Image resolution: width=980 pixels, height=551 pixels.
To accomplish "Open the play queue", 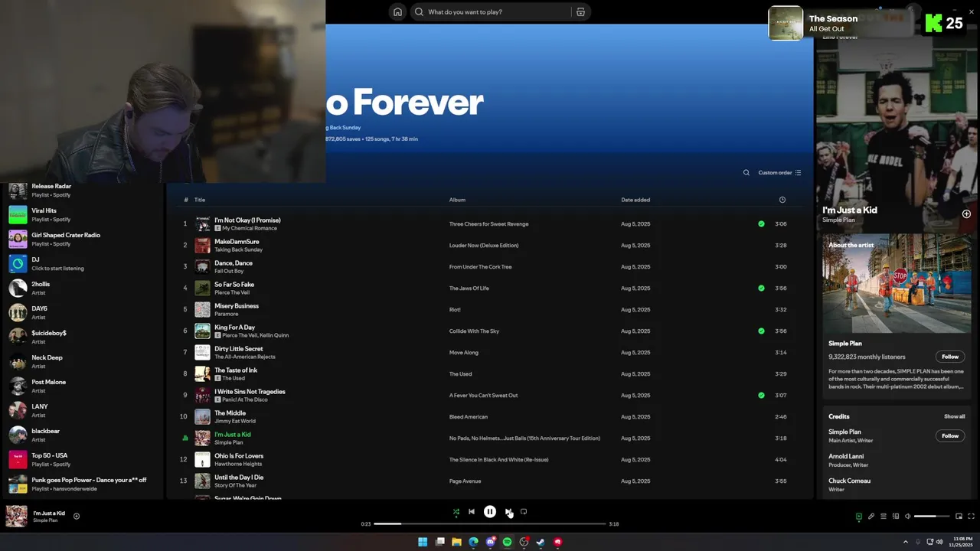I will coord(883,517).
